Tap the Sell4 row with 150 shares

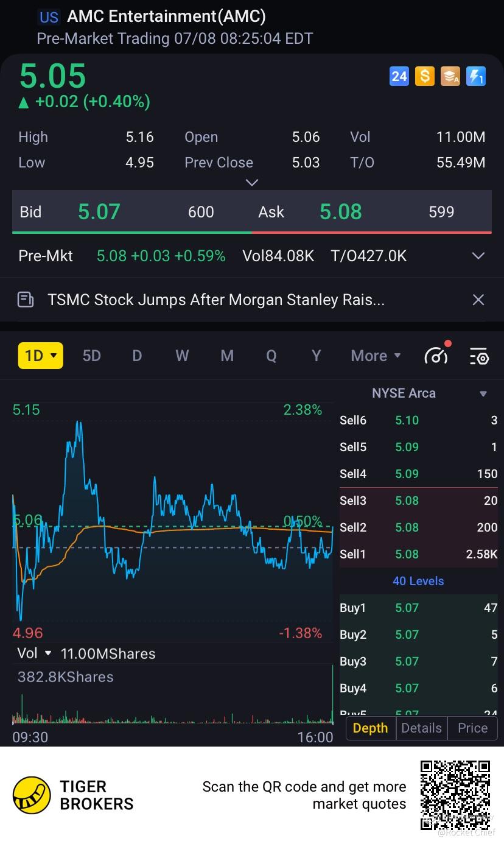click(419, 474)
